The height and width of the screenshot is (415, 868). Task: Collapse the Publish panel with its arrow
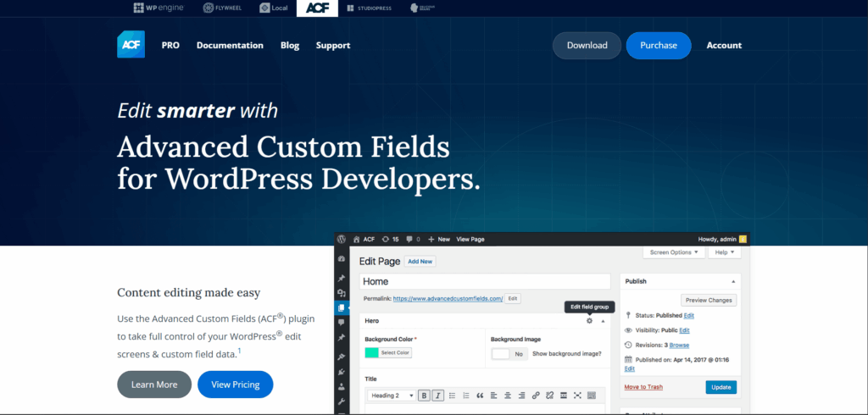(733, 282)
